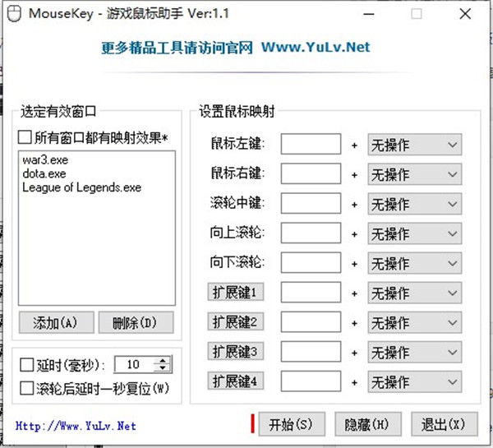Check 滚轮后延时一秒复位(W) option

tap(25, 386)
